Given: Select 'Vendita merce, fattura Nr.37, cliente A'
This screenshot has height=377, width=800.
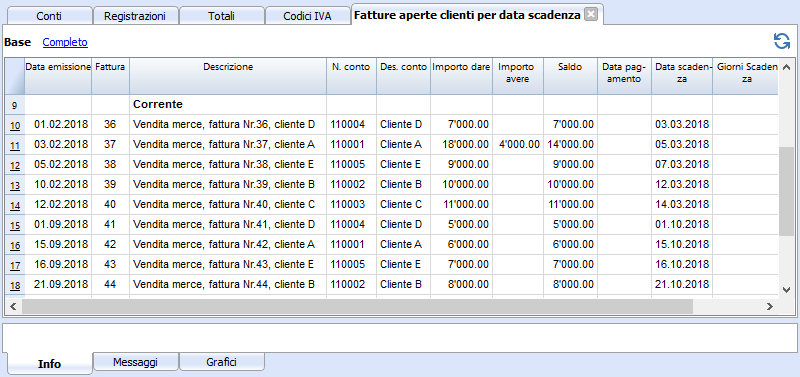Looking at the screenshot, I should tap(224, 145).
